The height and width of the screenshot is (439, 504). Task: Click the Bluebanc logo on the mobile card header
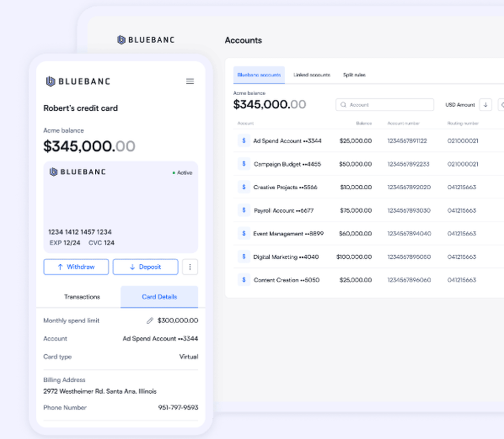click(78, 81)
